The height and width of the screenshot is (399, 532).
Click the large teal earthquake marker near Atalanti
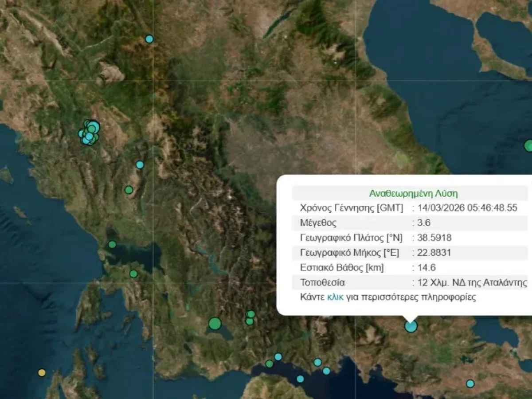[x=411, y=326]
